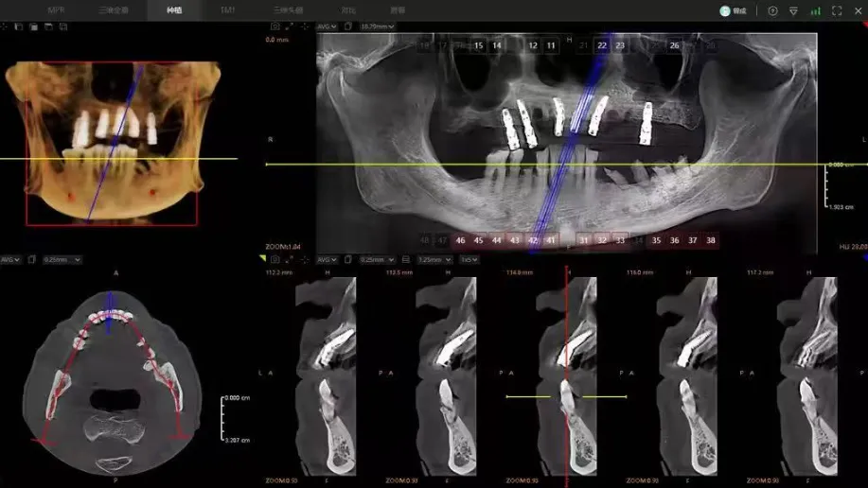
Task: Select tooth 26 in upper tooth chart
Action: pos(674,45)
